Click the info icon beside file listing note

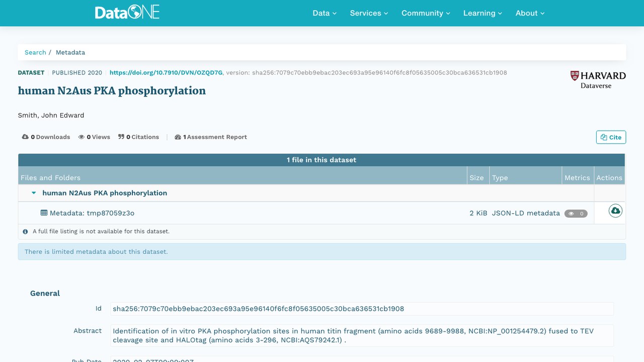pos(25,232)
